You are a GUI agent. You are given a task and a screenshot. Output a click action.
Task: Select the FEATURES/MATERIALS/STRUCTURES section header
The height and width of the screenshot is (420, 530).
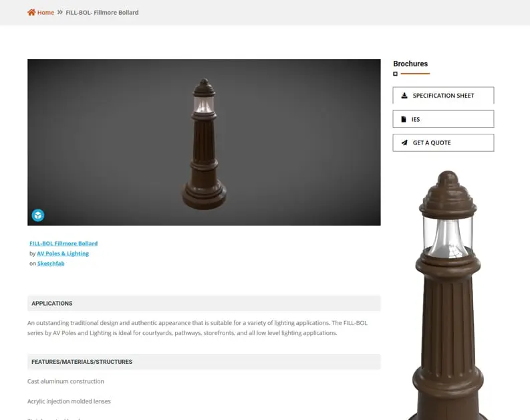[204, 362]
